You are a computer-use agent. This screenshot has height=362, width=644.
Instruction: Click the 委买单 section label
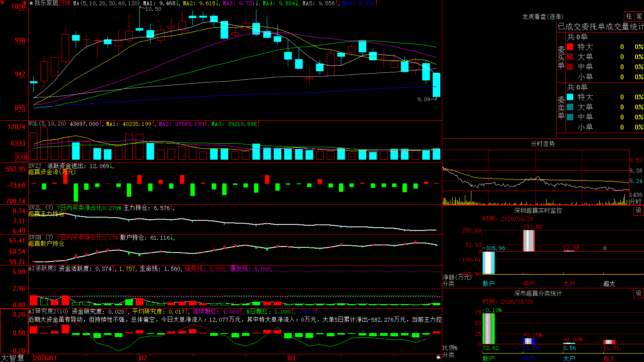(x=561, y=57)
